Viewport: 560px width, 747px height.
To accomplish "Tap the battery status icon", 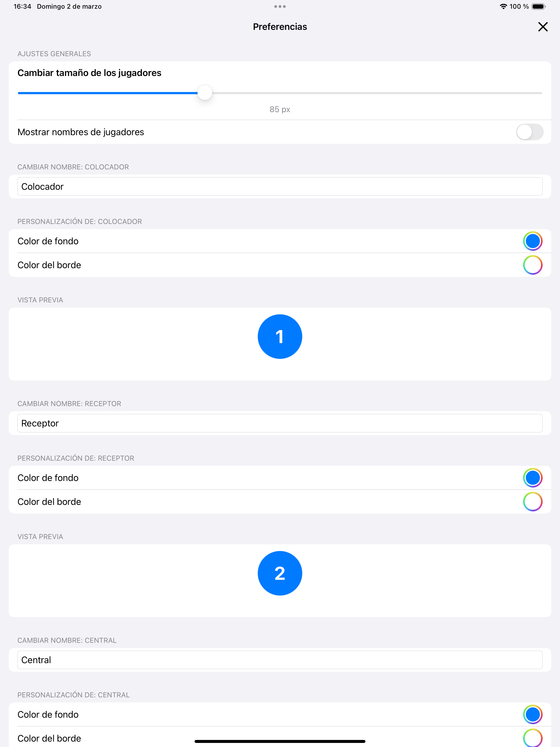I will coord(538,7).
